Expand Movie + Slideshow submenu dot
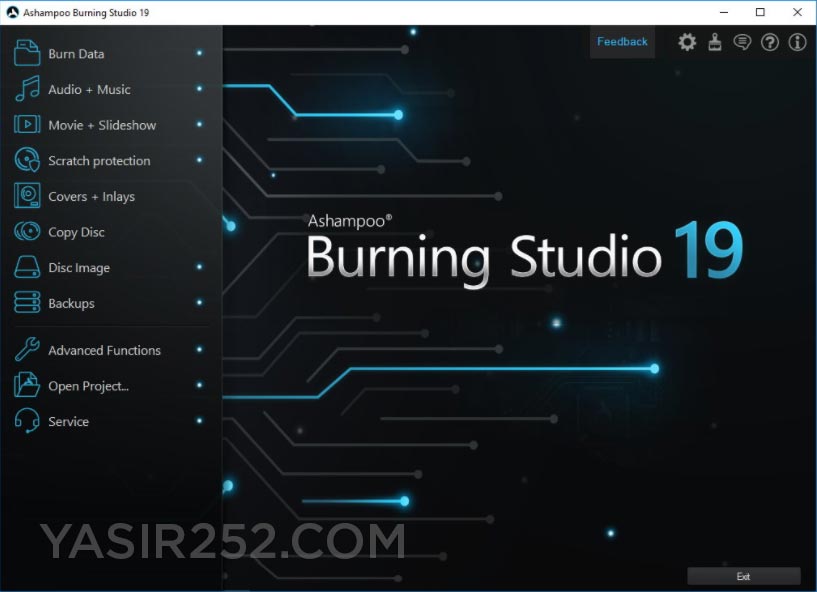This screenshot has height=592, width=817. [200, 124]
